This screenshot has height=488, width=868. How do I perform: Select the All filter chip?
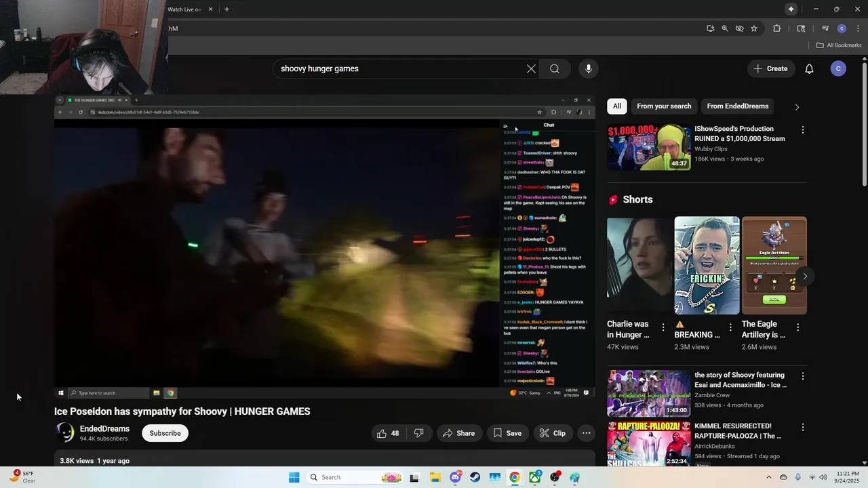point(616,106)
